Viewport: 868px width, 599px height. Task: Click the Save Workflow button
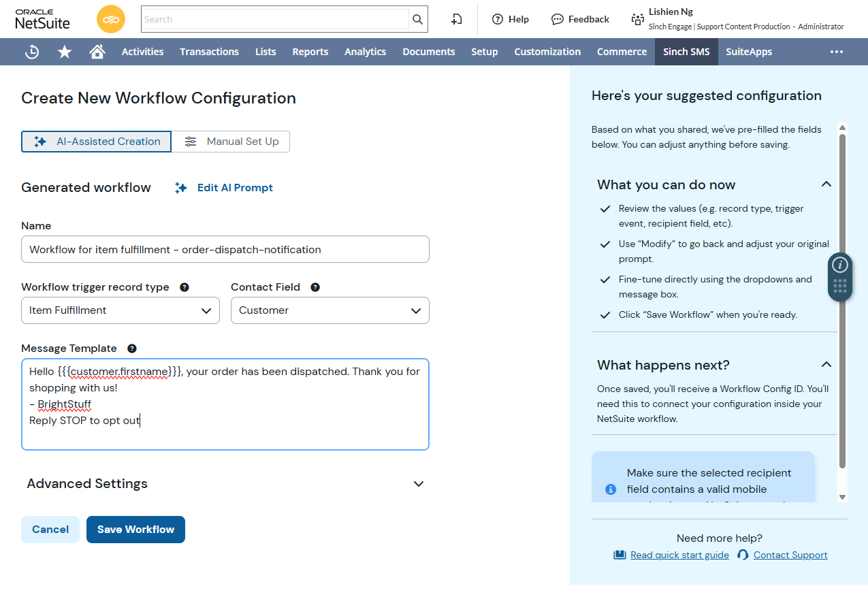pyautogui.click(x=135, y=529)
